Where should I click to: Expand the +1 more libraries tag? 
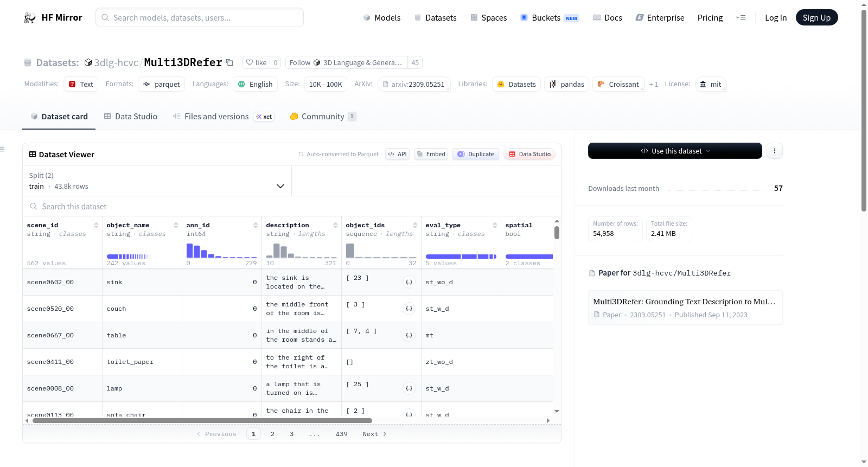[x=654, y=85]
